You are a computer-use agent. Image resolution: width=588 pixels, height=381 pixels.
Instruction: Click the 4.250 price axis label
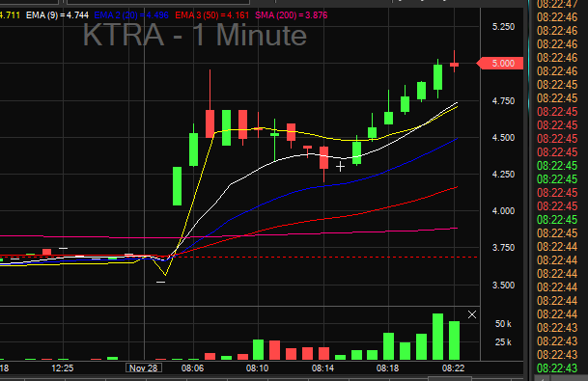click(x=503, y=175)
